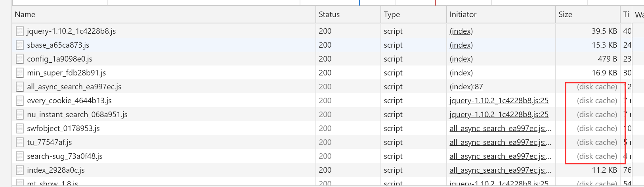Click the jquery-1.10.2_1c4228b8.js file icon

(20, 31)
